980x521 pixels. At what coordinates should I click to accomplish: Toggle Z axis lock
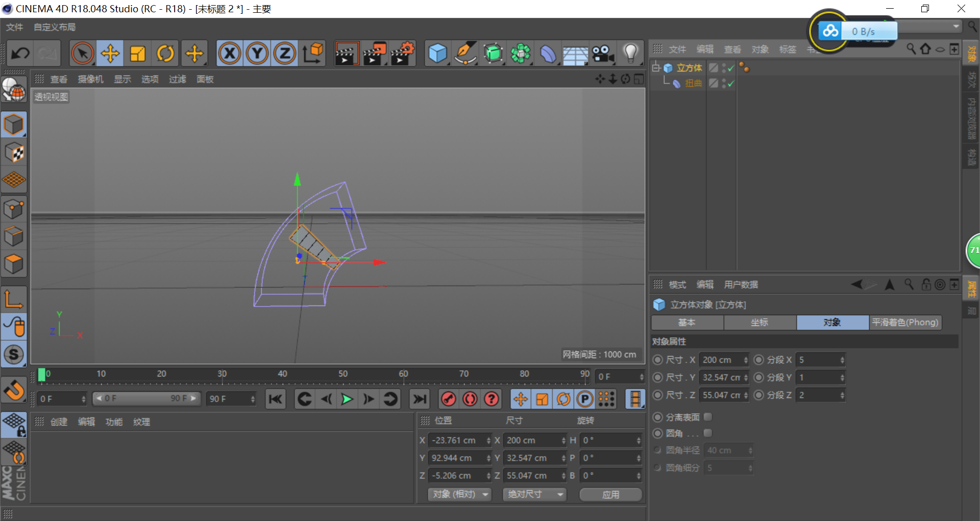click(285, 53)
